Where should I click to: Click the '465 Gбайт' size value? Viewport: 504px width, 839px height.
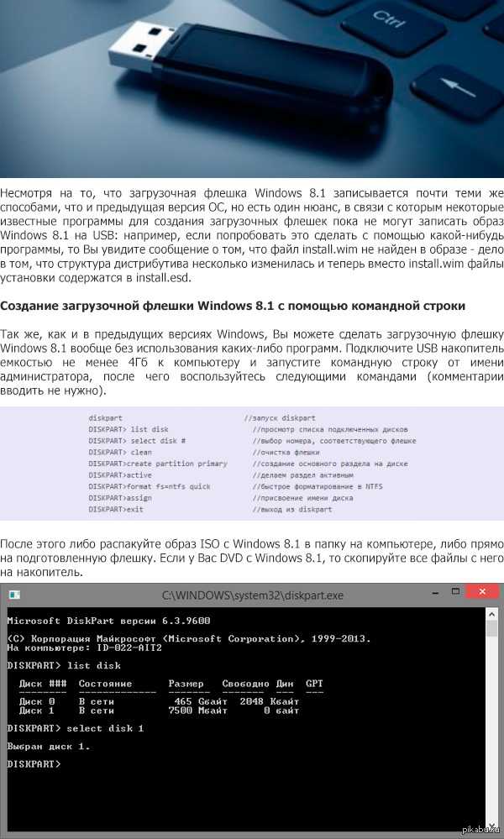click(201, 701)
